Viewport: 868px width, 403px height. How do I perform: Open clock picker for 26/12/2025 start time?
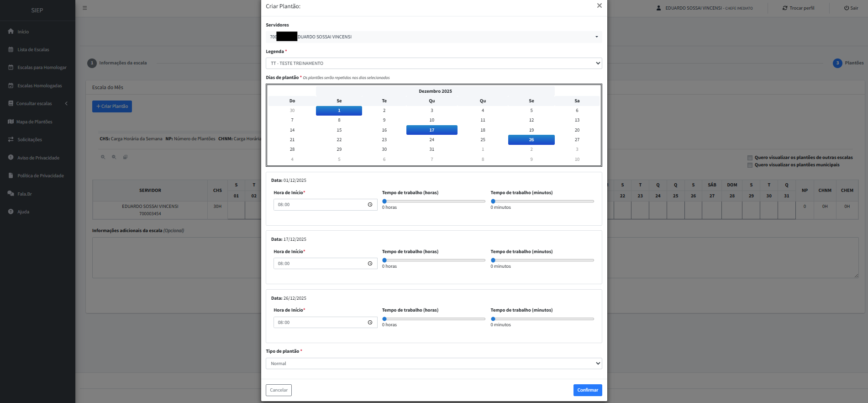pos(370,323)
